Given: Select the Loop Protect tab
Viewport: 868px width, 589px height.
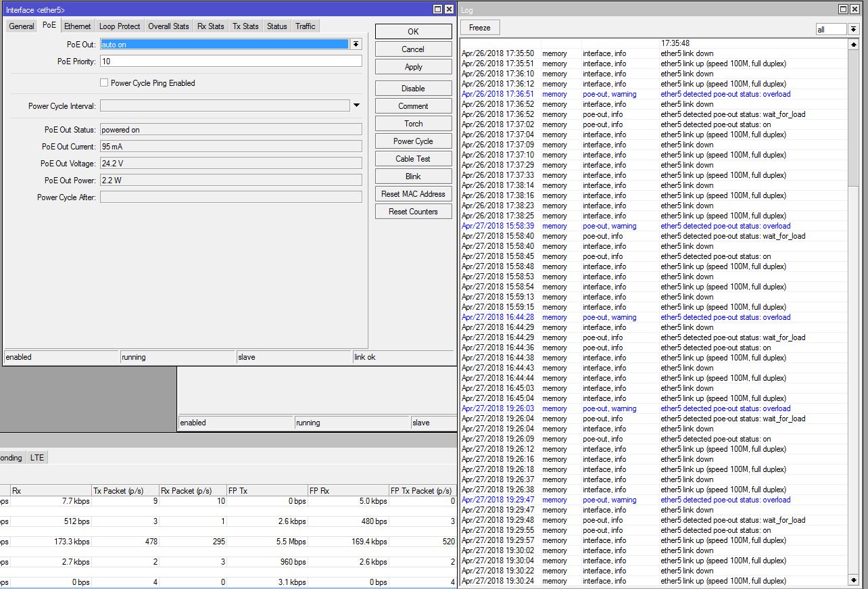Looking at the screenshot, I should 120,26.
